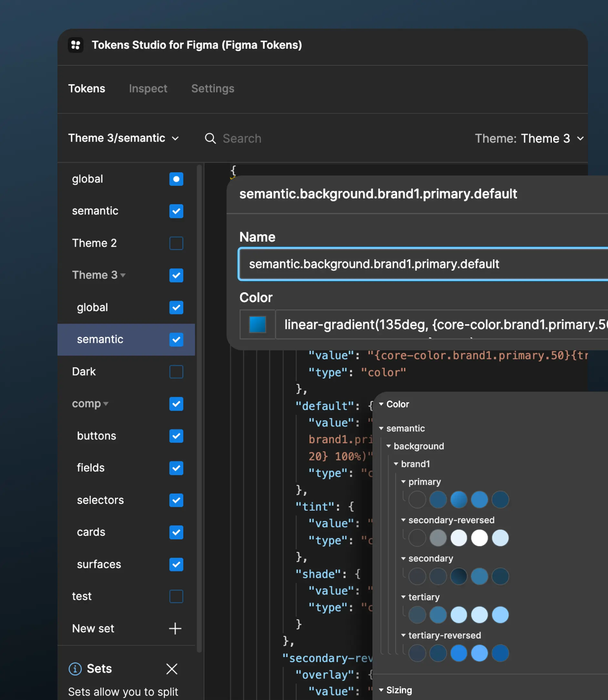Uncheck the surfaces set checkbox
Screen dimensions: 608x700
(176, 564)
